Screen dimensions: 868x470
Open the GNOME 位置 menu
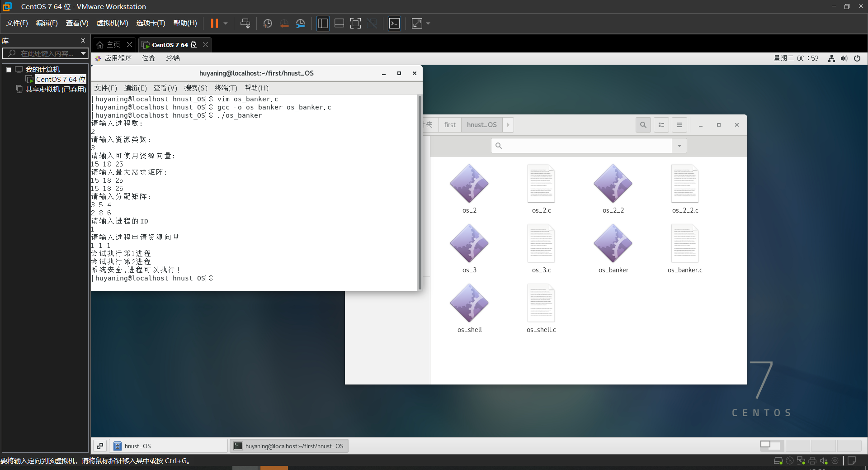(148, 58)
